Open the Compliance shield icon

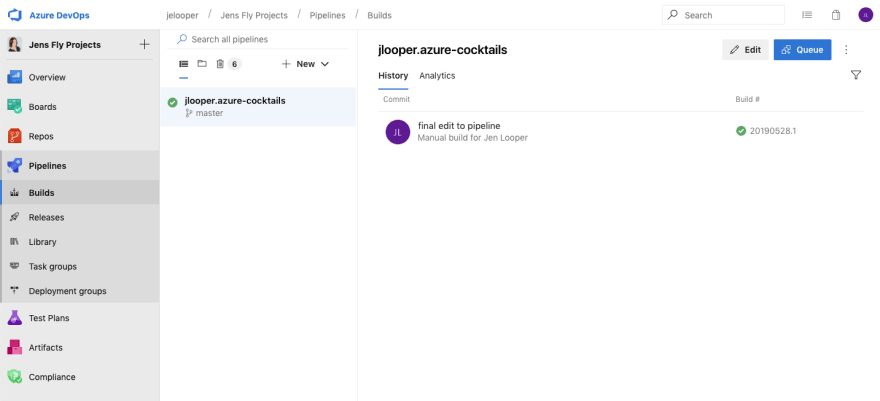(x=14, y=377)
